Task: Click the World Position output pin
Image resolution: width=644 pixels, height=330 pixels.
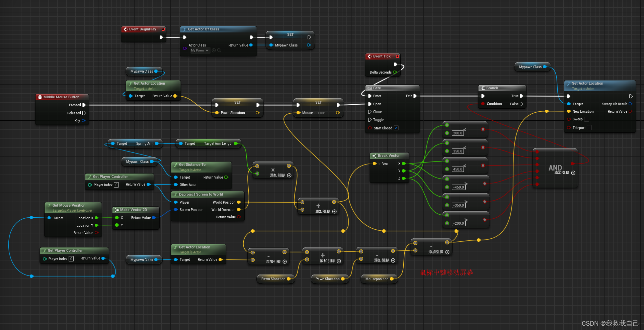Action: [239, 202]
